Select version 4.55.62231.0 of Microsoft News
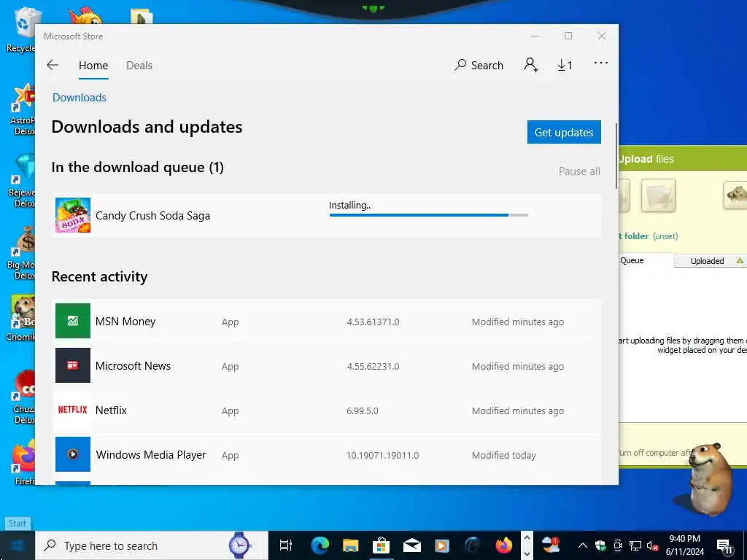Screen dimensions: 747x560 click(x=373, y=366)
